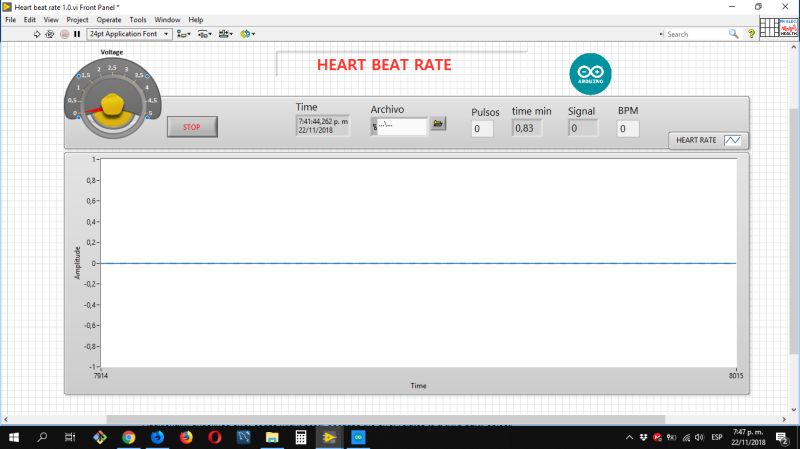Open Firefox from the taskbar
Viewport: 800px width, 449px height.
click(x=186, y=437)
